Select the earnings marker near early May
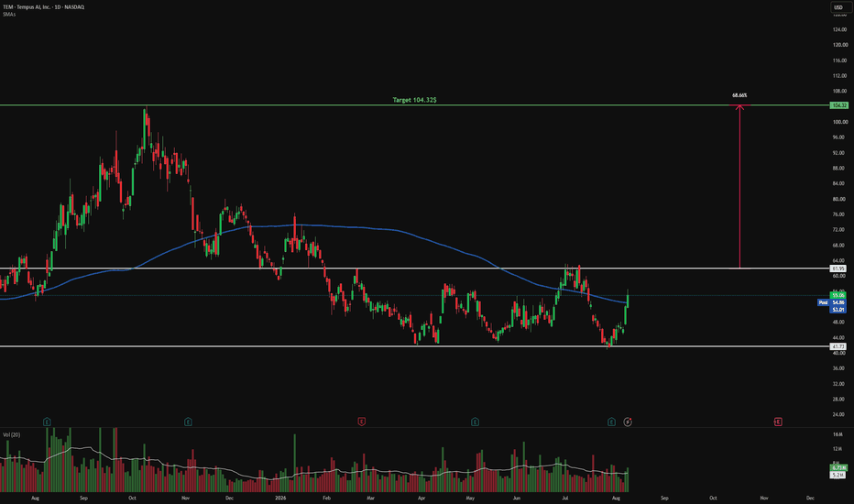This screenshot has height=504, width=854. pos(475,422)
